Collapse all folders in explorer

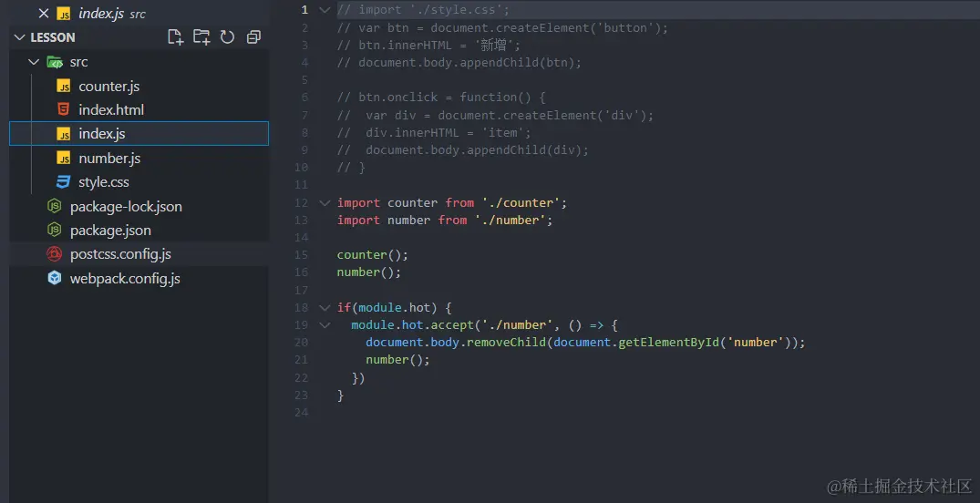[x=253, y=36]
